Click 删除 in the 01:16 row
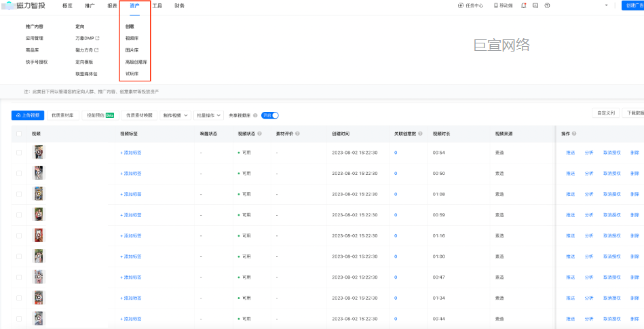The width and height of the screenshot is (644, 329). (x=634, y=236)
